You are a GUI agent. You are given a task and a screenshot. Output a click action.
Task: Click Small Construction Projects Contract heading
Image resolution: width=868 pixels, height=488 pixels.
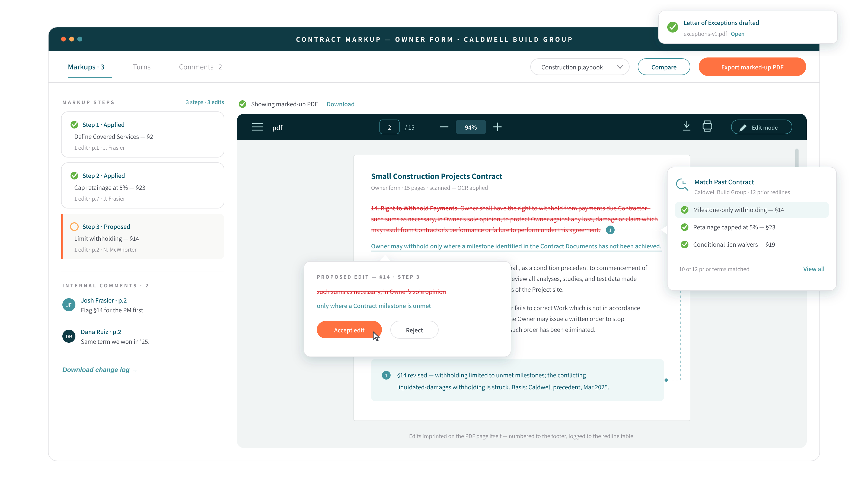point(436,176)
